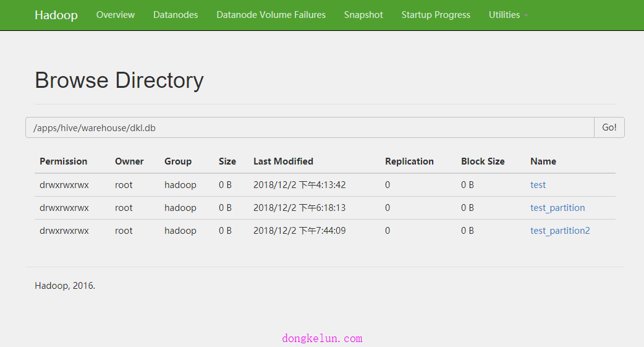Image resolution: width=644 pixels, height=347 pixels.
Task: Expand the Utilities dropdown menu
Action: (508, 15)
